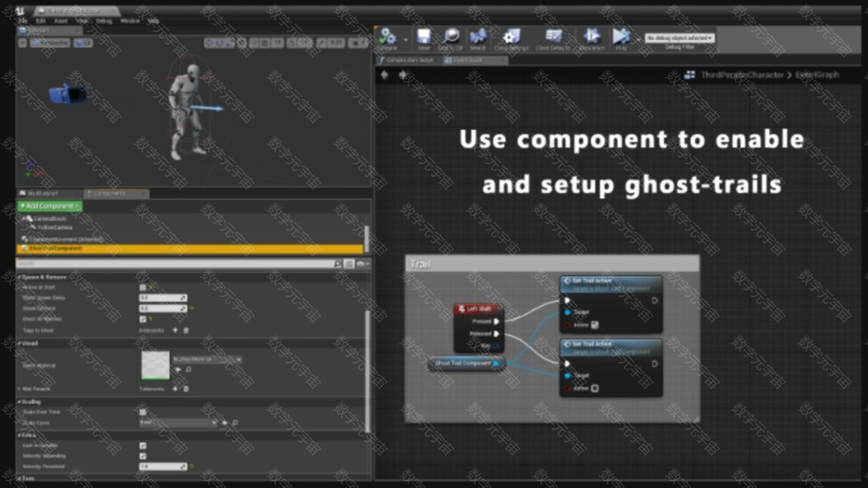Click the Save toolbar icon
This screenshot has height=488, width=868.
coord(424,36)
